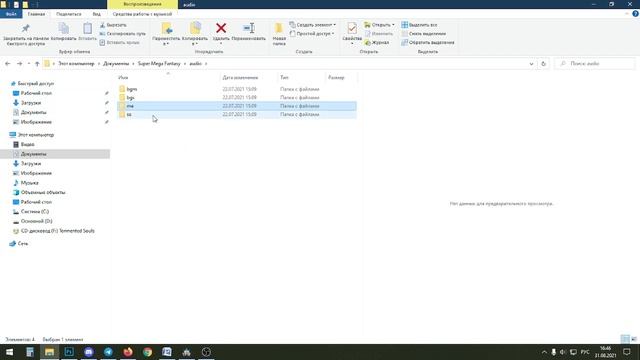Show hidden tray icons chevron
640x360 pixels.
[544, 352]
